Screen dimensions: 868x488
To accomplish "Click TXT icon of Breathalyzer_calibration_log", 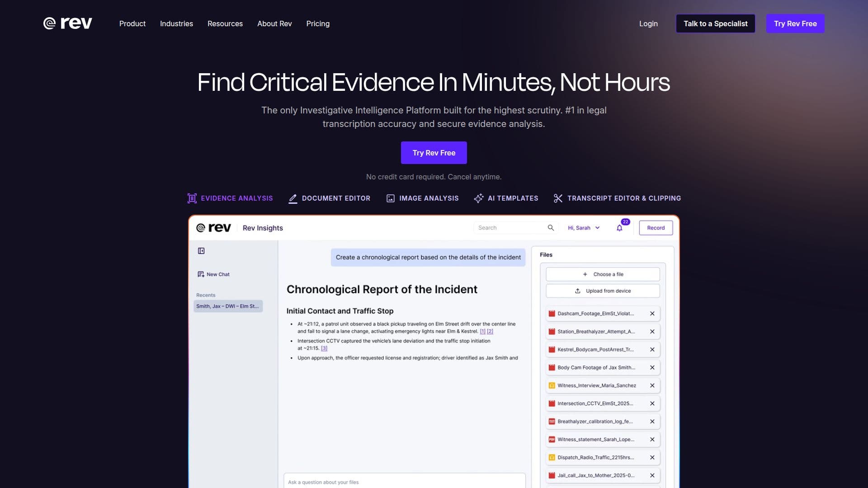I will (552, 422).
